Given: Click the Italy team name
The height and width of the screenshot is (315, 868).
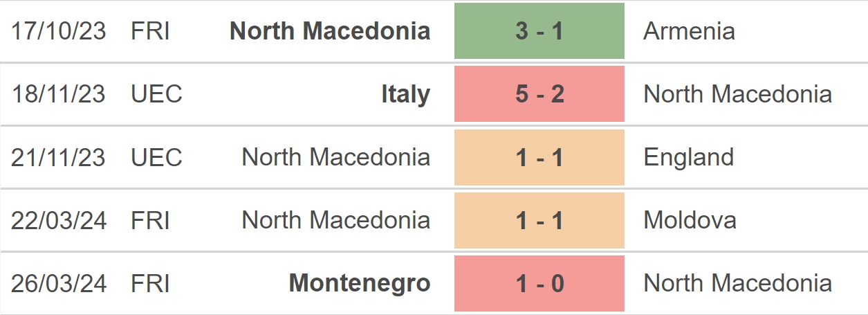Looking at the screenshot, I should tap(405, 94).
